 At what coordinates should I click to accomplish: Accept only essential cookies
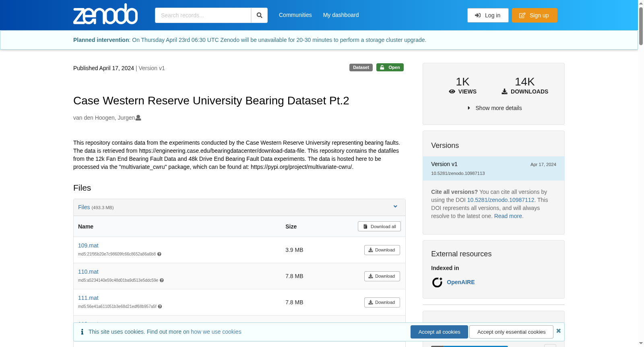pyautogui.click(x=511, y=332)
